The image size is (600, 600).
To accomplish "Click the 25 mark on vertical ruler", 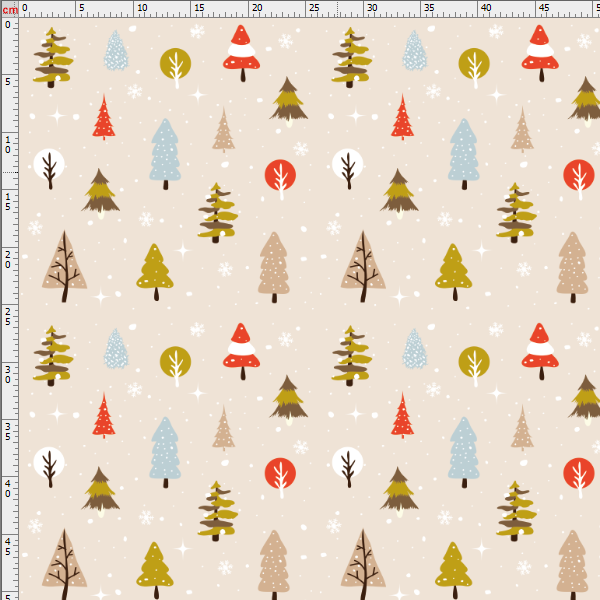I will coord(8,317).
